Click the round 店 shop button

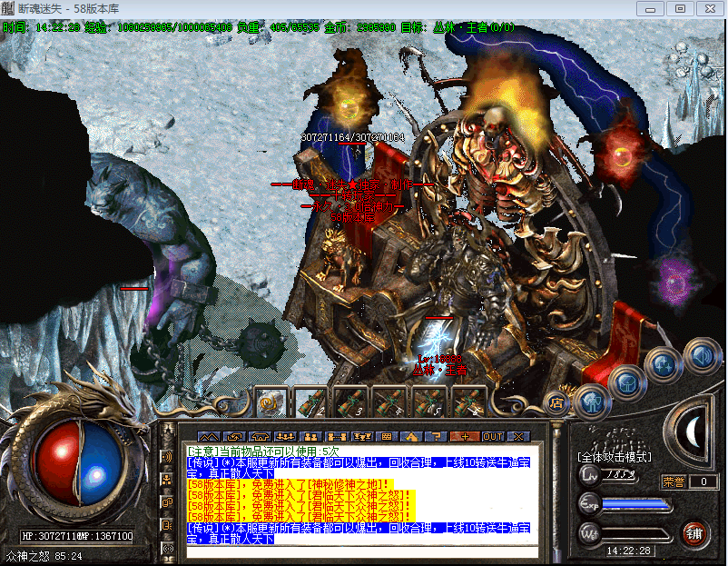tap(556, 401)
